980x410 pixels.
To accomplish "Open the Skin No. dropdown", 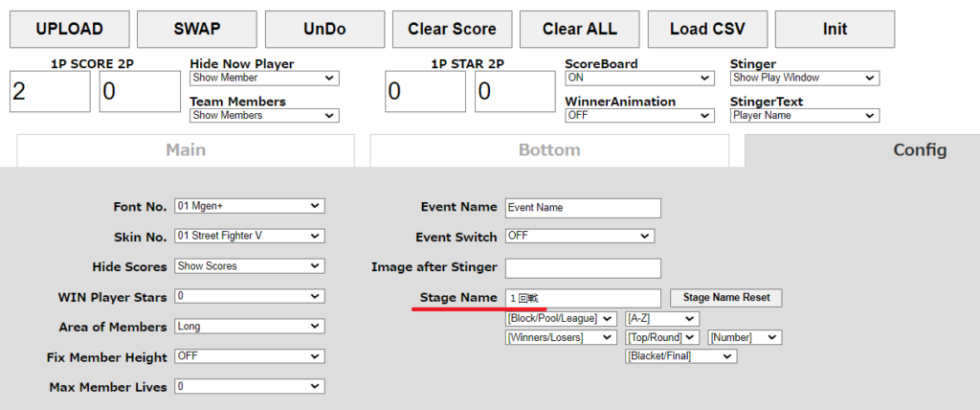I will (x=250, y=236).
